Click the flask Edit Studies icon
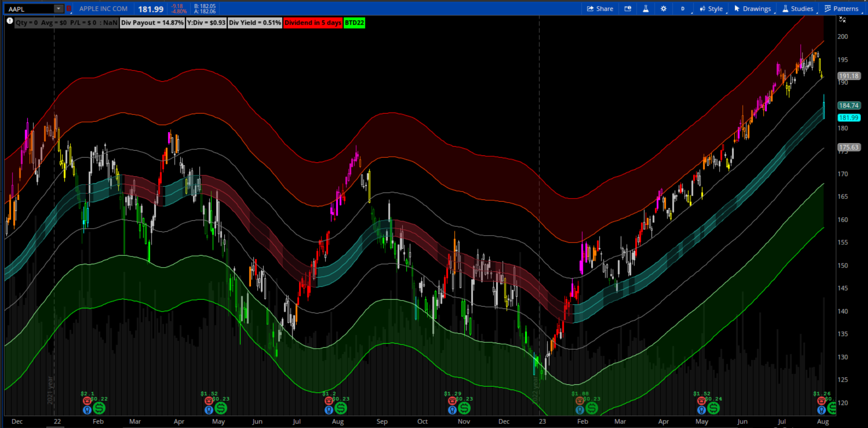This screenshot has width=868, height=428. pyautogui.click(x=645, y=9)
